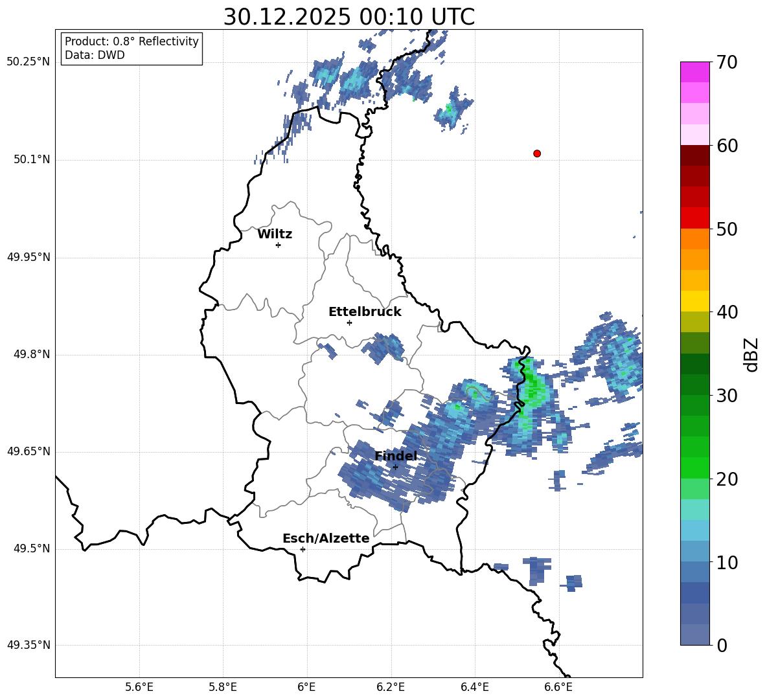Viewport: 767px width, 700px height.
Task: Click the chart title 30.12.2025 00:10 UTC
Action: pyautogui.click(x=349, y=17)
